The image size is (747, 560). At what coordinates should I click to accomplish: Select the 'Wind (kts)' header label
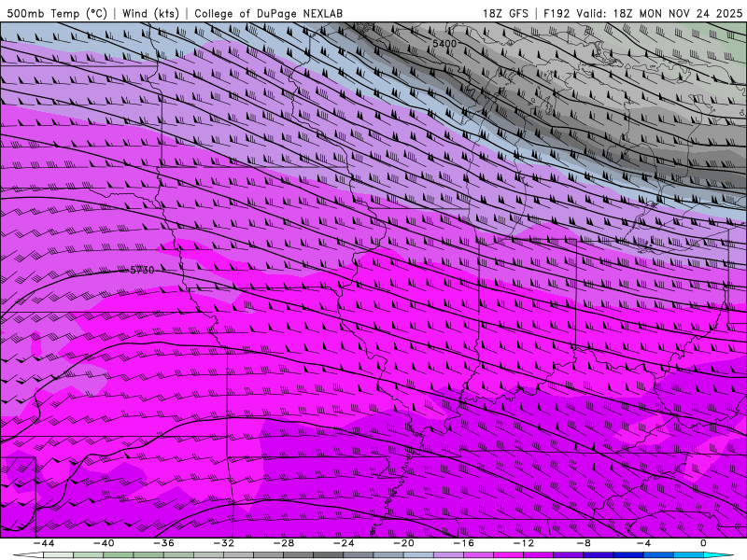point(150,13)
